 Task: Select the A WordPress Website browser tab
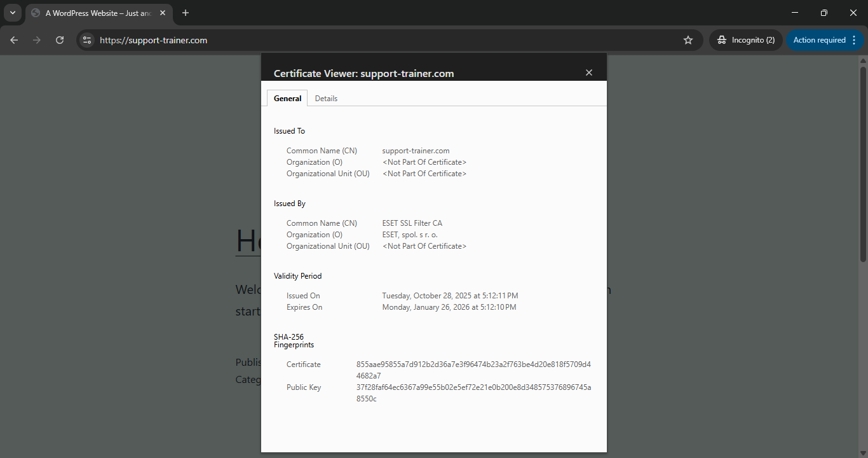[95, 13]
